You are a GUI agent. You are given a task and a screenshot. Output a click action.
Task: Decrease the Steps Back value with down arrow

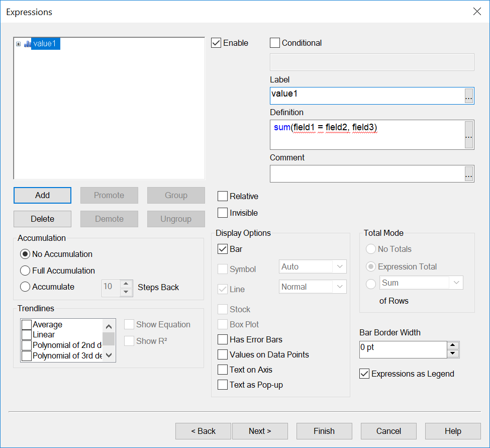point(126,292)
